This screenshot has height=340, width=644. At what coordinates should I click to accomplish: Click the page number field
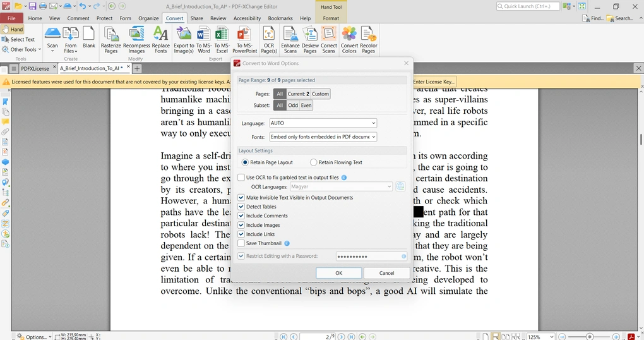[x=318, y=337]
